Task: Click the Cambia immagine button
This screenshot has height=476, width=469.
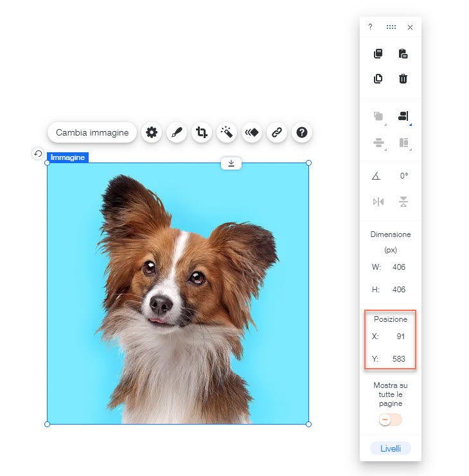Action: (x=92, y=132)
